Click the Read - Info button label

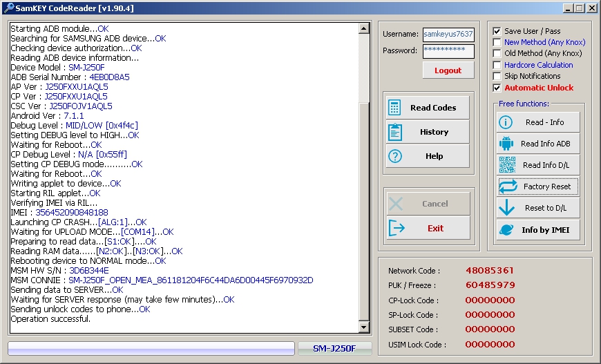pos(544,122)
